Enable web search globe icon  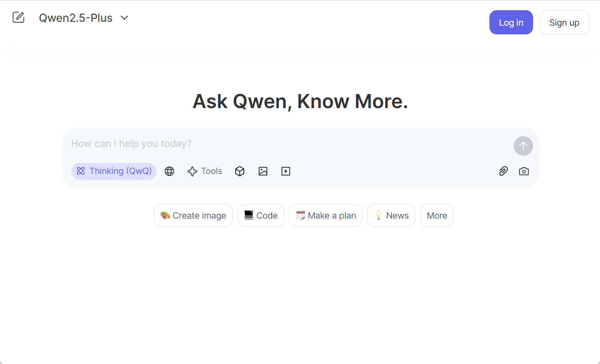169,171
